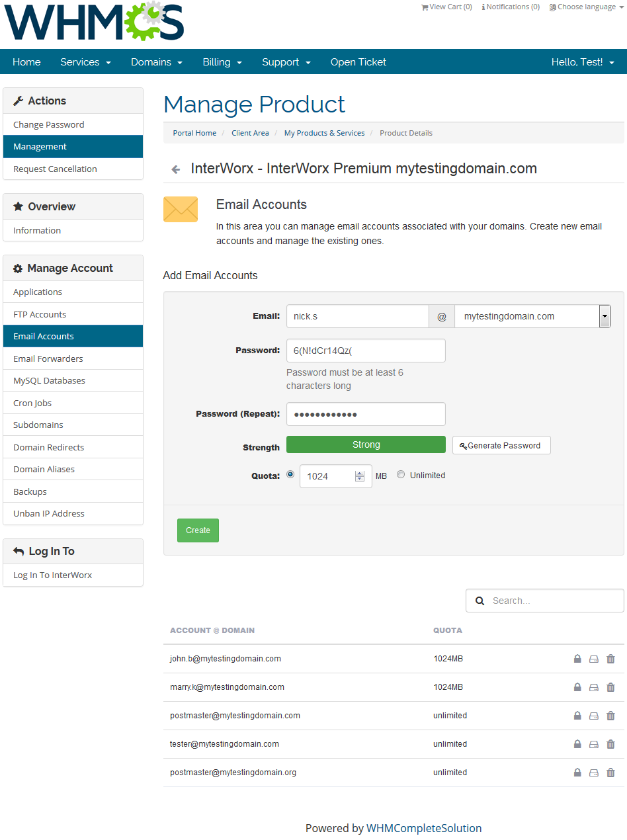Click My Products & Services breadcrumb
The image size is (627, 840).
(x=324, y=133)
